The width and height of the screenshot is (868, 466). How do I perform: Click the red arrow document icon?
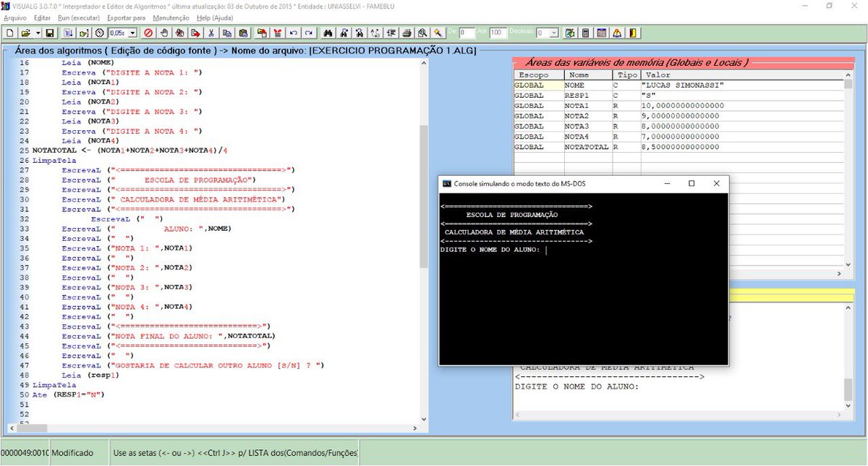coord(195,33)
